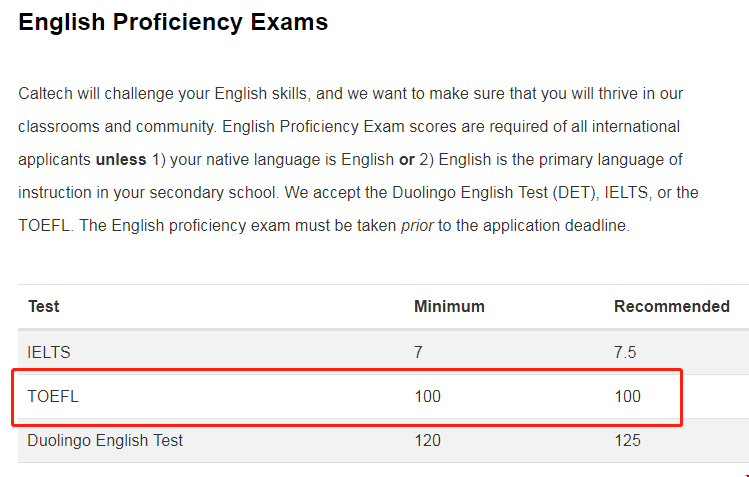Click Duolingo recommended score 125

(x=627, y=440)
